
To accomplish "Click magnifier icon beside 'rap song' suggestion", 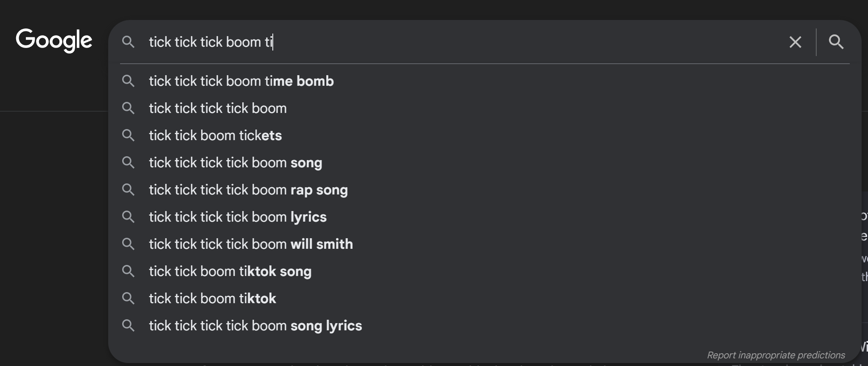I will (128, 190).
